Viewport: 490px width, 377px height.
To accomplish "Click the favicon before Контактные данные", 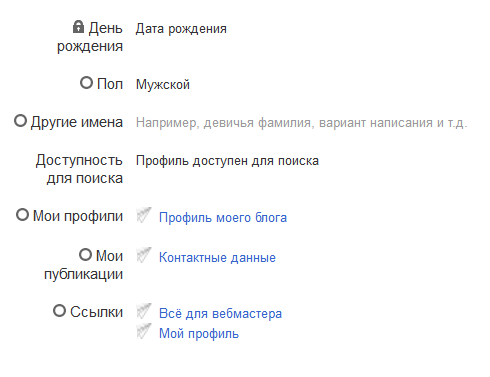I will point(144,255).
